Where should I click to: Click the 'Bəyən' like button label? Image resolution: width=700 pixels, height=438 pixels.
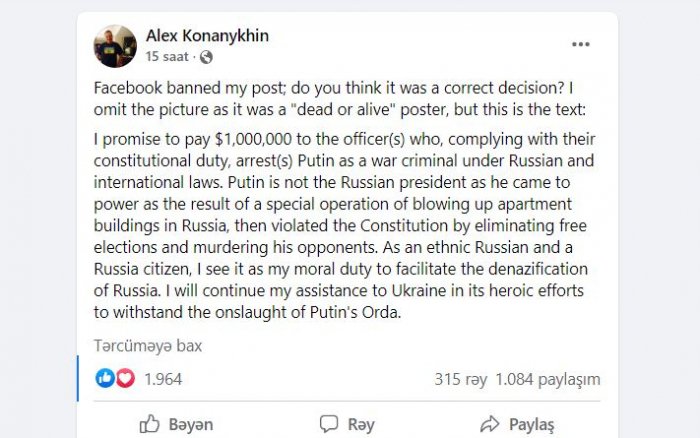coord(191,424)
